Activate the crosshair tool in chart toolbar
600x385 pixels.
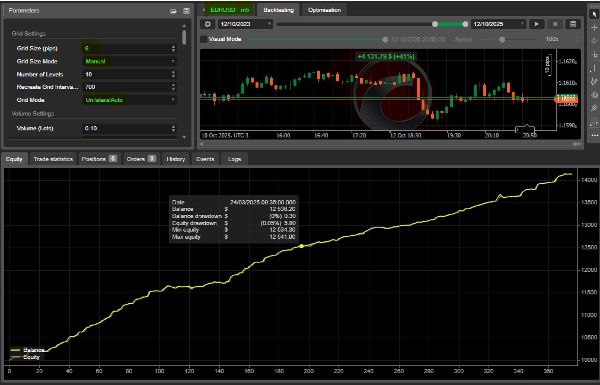click(594, 28)
